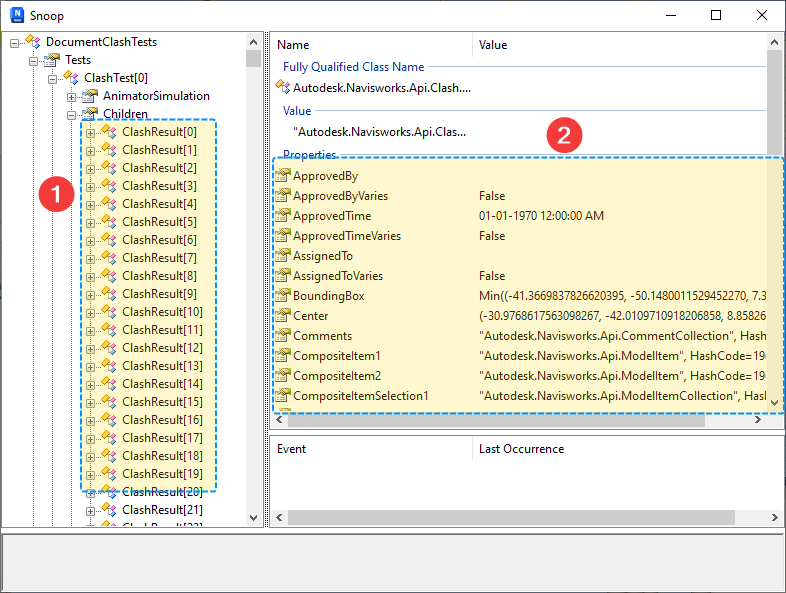Click the Value column header

click(493, 45)
